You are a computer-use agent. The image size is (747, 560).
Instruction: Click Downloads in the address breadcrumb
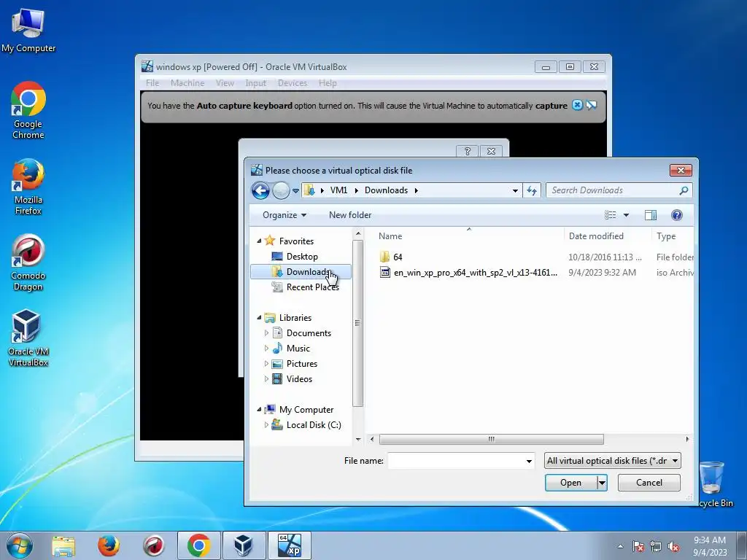point(387,190)
